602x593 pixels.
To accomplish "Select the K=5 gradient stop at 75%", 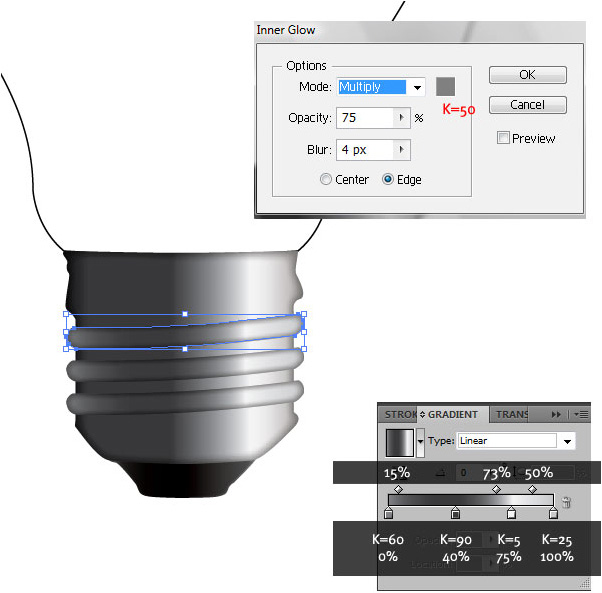I will tap(511, 513).
